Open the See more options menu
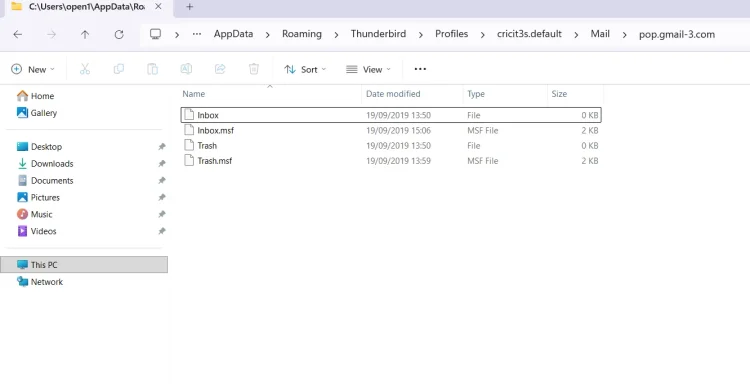This screenshot has height=384, width=750. coord(420,69)
